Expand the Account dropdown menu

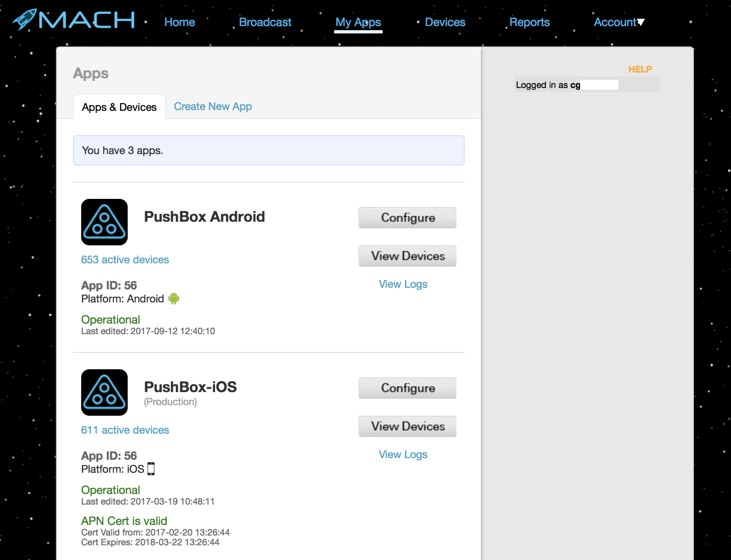point(619,22)
